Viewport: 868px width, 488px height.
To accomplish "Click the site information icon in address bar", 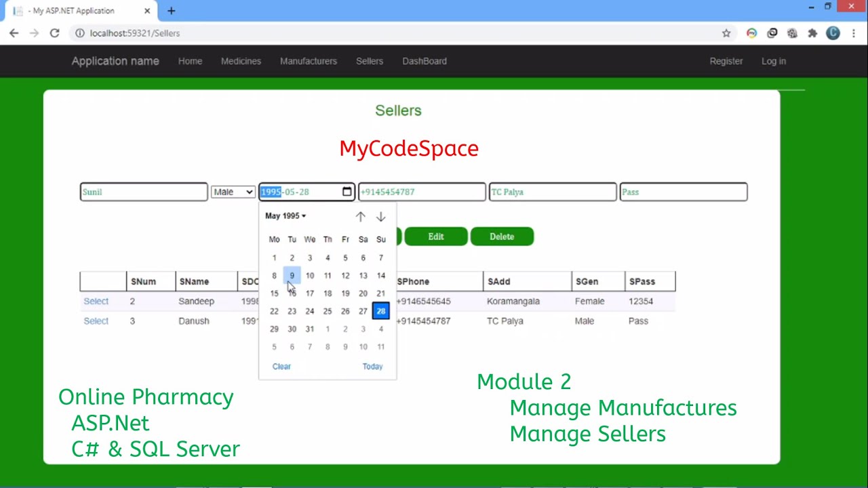I will coord(79,33).
